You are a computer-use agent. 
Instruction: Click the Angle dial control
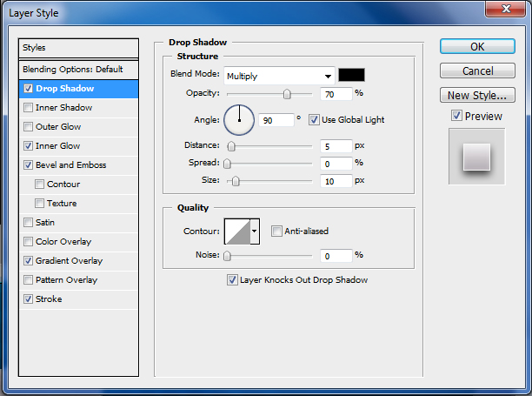(239, 120)
